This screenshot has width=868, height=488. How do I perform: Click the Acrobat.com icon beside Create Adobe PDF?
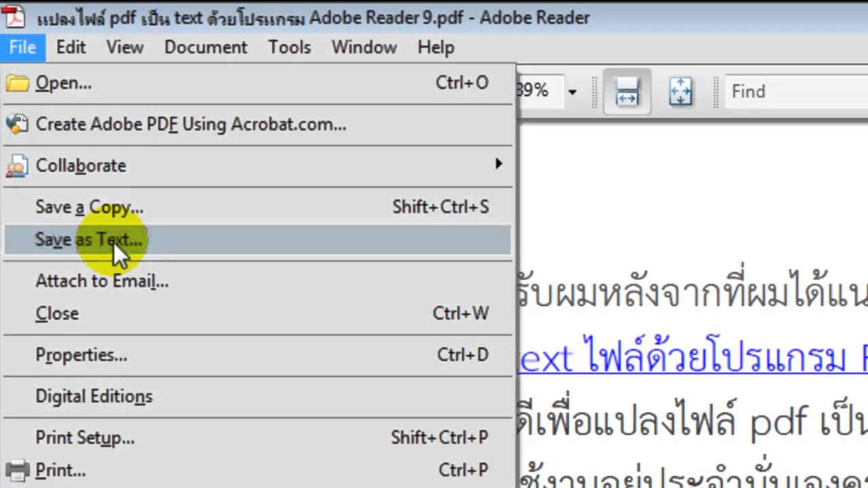(x=17, y=125)
